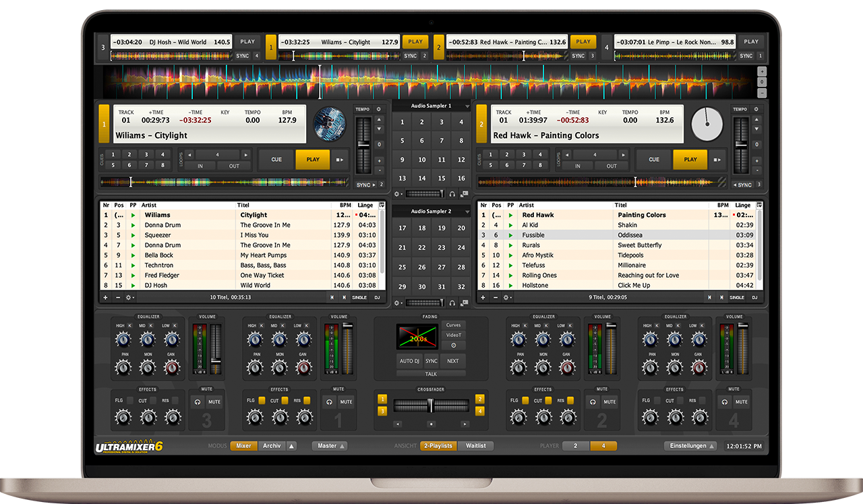
Task: Click the minus icon below the right playlist
Action: (496, 297)
